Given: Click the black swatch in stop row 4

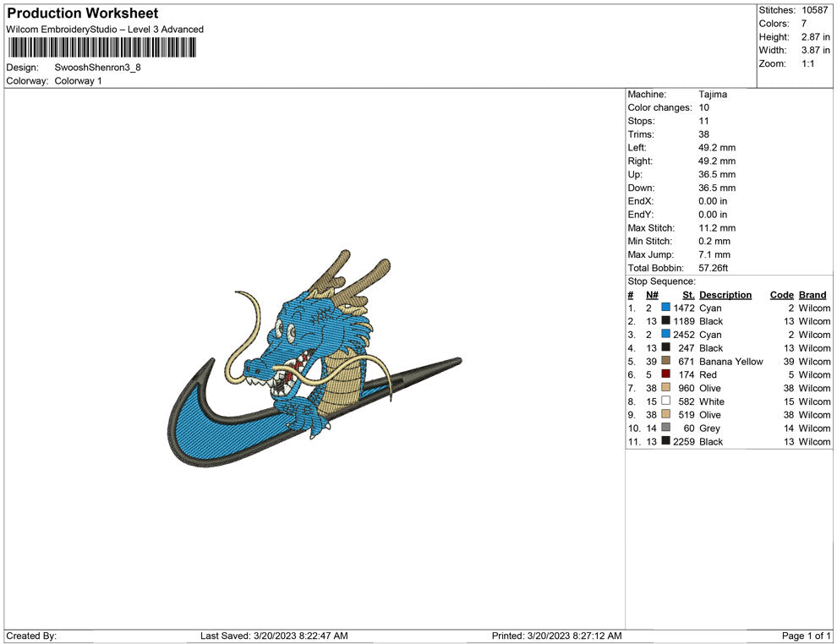Looking at the screenshot, I should coord(665,347).
